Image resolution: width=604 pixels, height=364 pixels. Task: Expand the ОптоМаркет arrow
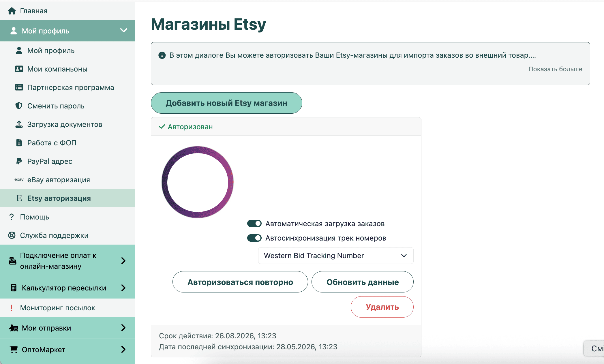pyautogui.click(x=123, y=349)
